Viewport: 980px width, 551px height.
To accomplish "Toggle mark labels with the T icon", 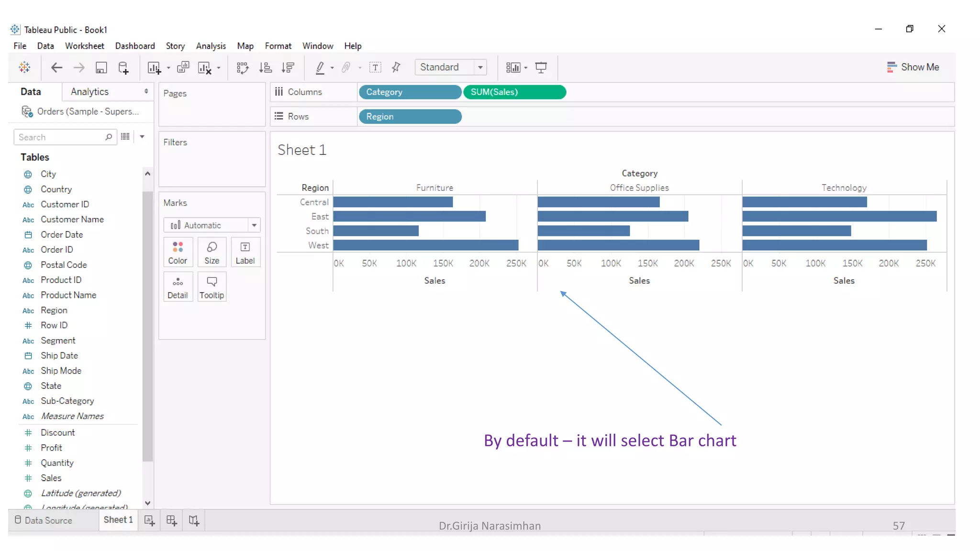I will [375, 67].
